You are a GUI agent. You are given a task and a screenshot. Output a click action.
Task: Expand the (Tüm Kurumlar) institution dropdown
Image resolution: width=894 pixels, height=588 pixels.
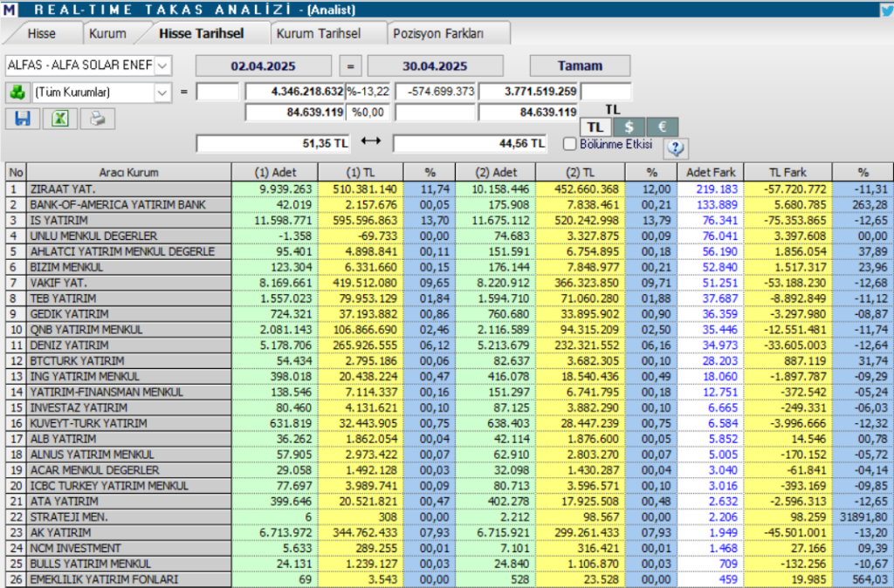(162, 92)
